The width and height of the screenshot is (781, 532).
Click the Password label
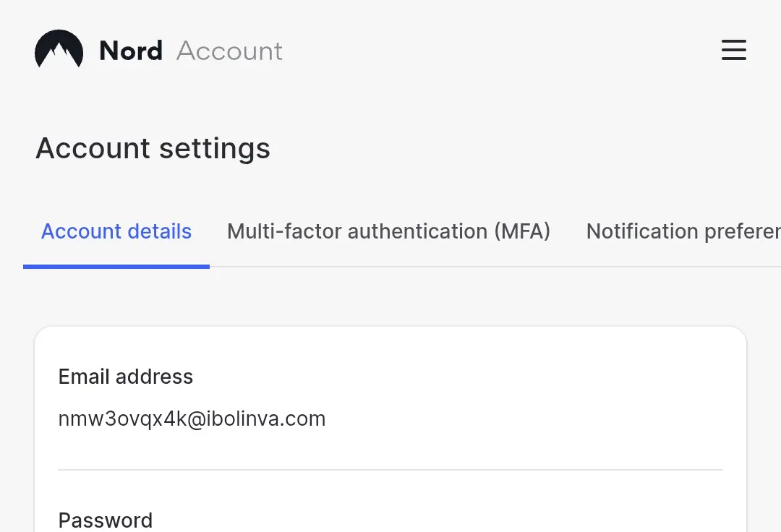(x=106, y=520)
